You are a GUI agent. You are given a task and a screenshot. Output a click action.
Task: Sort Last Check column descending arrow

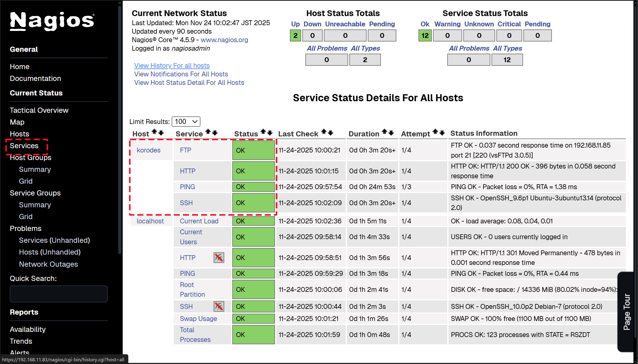pyautogui.click(x=331, y=132)
